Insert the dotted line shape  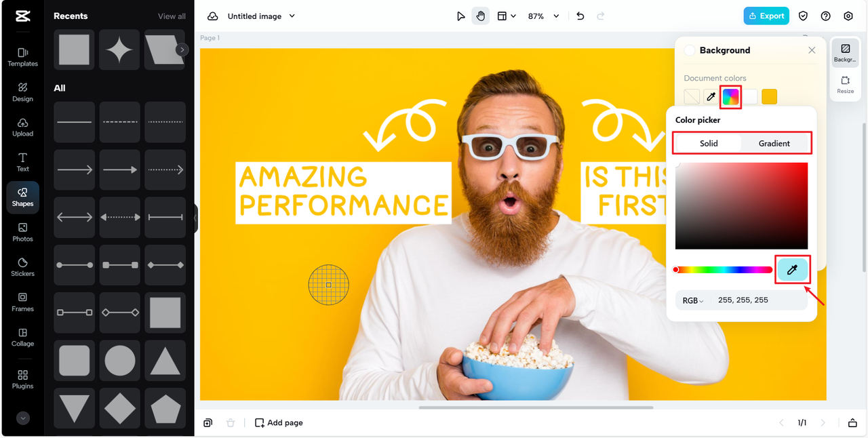pyautogui.click(x=165, y=122)
